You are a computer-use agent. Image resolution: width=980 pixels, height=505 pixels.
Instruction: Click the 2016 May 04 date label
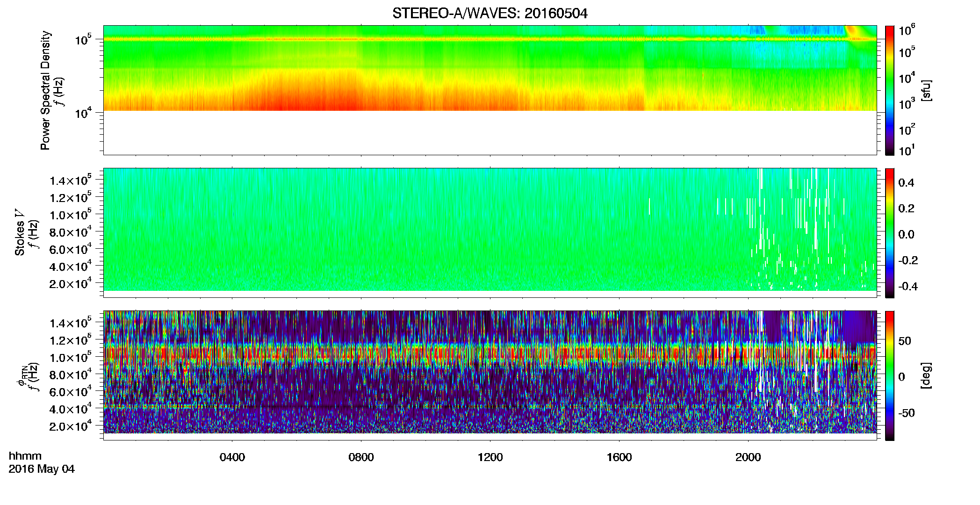point(42,469)
